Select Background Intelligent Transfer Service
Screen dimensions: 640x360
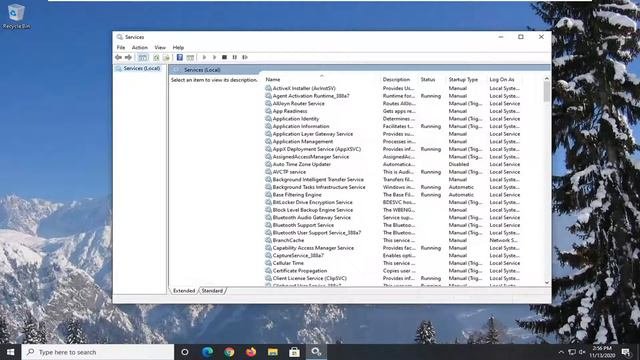[318, 180]
